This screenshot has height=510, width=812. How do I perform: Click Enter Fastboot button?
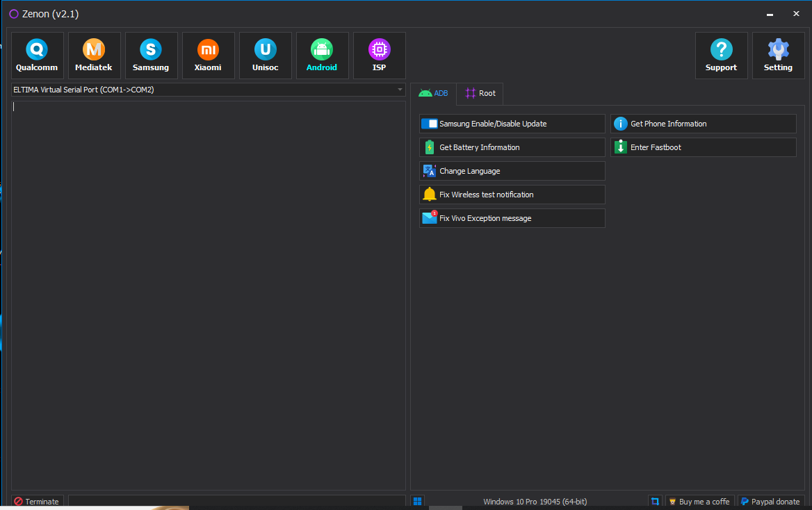coord(704,147)
